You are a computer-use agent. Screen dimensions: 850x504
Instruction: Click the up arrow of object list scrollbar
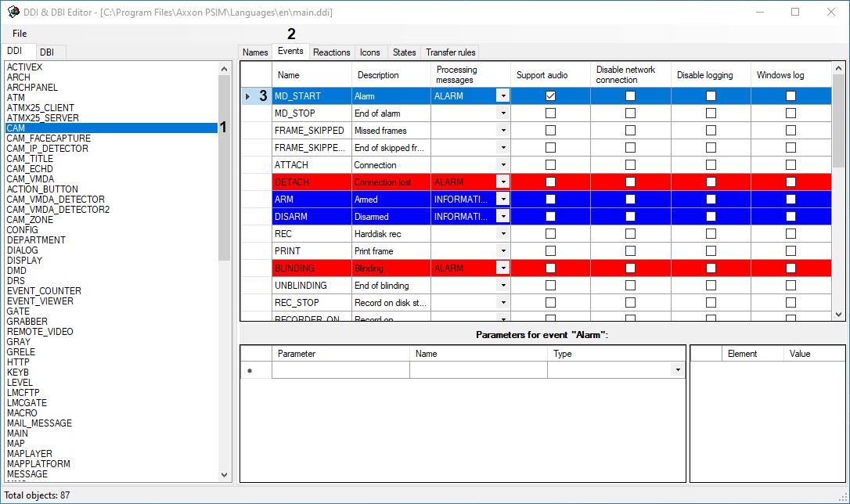click(225, 68)
